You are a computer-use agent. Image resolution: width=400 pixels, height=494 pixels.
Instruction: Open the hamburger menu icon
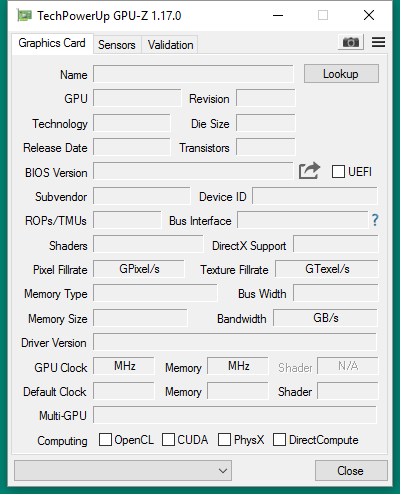pyautogui.click(x=378, y=42)
